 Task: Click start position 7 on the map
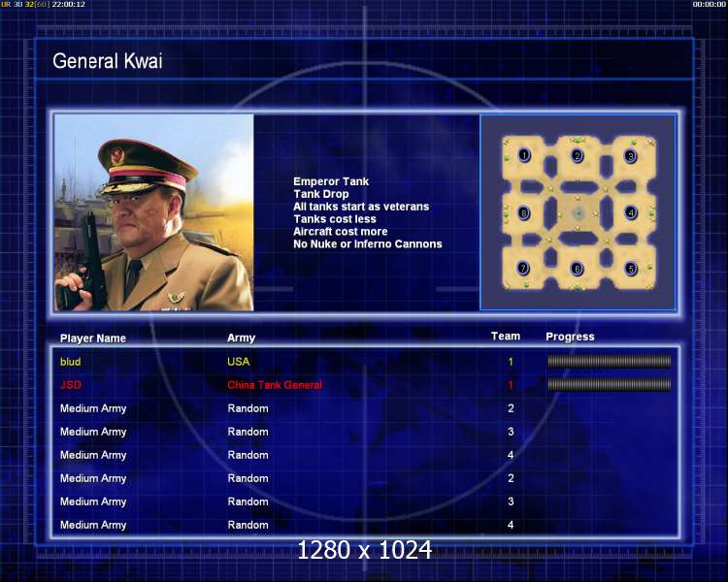pos(524,269)
